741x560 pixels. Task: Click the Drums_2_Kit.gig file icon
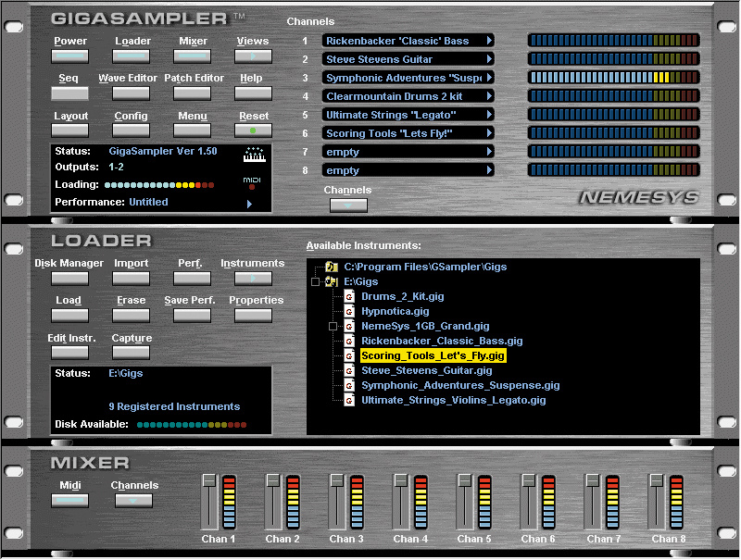[x=349, y=296]
